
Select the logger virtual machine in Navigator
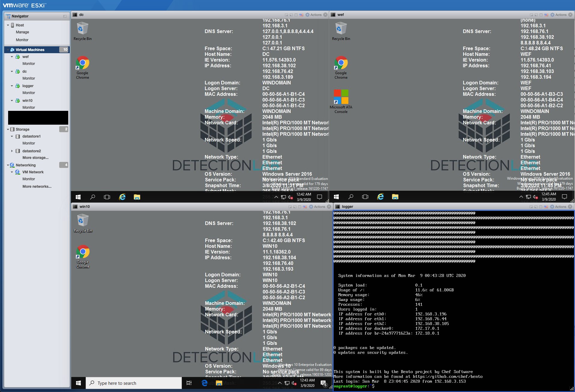point(28,86)
